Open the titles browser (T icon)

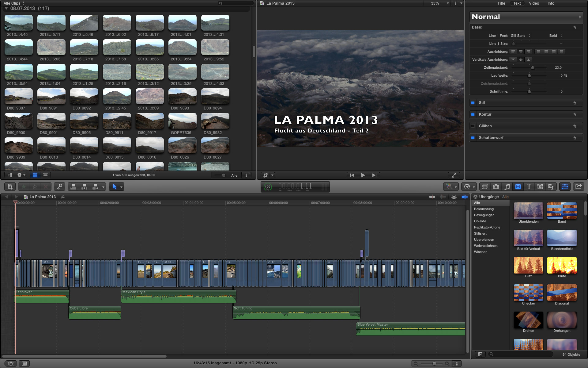pyautogui.click(x=529, y=187)
